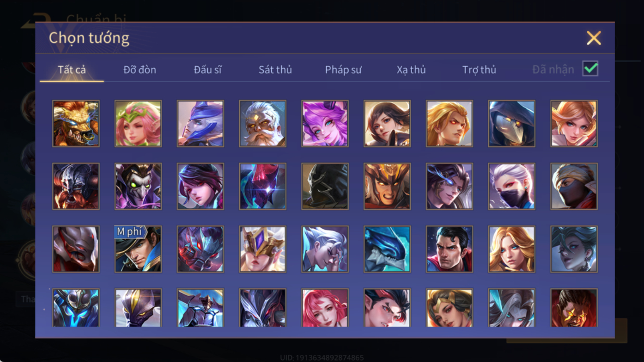644x362 pixels.
Task: Choose the purple-haired girl hero portrait
Action: coord(325,124)
